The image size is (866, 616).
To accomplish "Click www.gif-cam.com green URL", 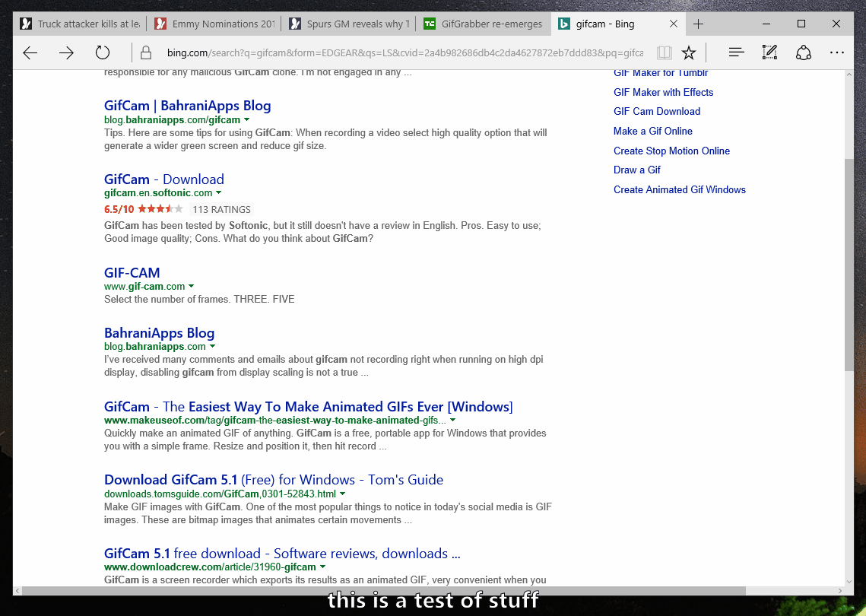I will 144,286.
